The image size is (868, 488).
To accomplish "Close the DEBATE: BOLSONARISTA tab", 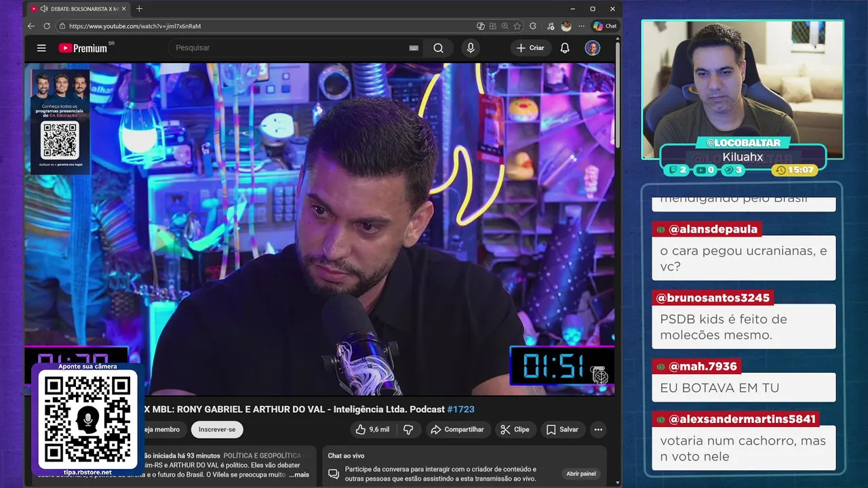I will tap(124, 9).
